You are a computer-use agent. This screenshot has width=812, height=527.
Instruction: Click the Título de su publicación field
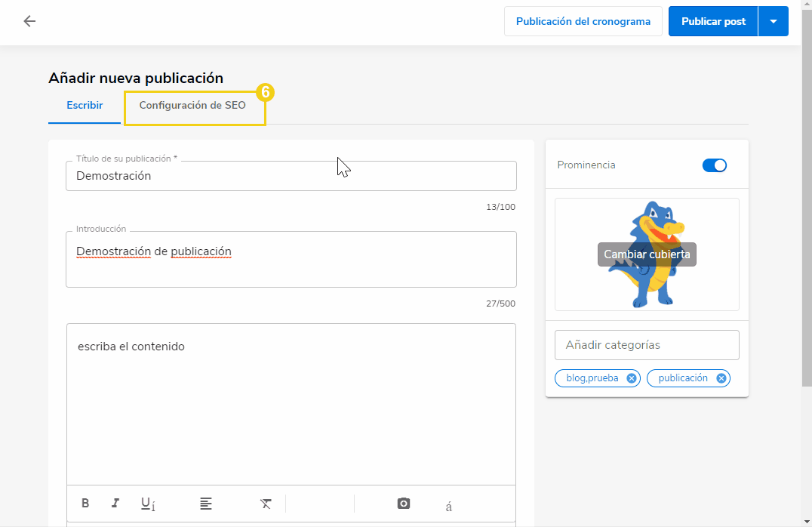pyautogui.click(x=291, y=176)
